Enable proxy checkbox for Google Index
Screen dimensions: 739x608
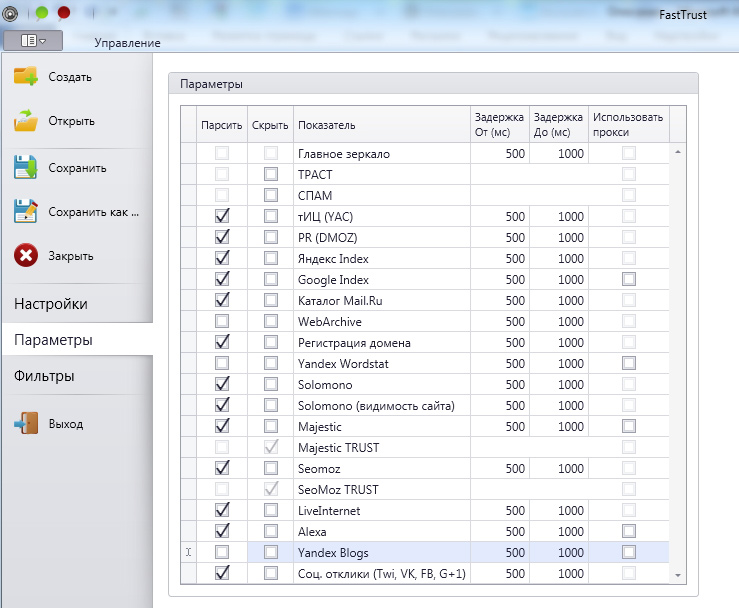tap(629, 279)
